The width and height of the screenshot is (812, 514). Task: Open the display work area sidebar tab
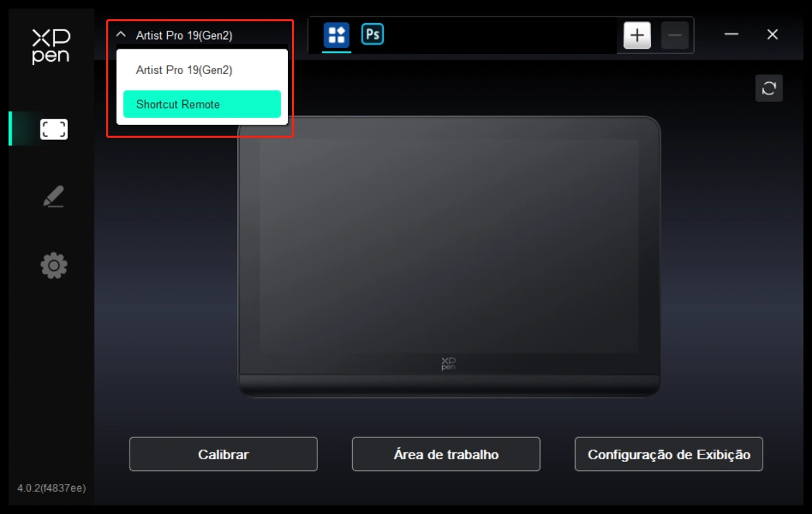(53, 129)
